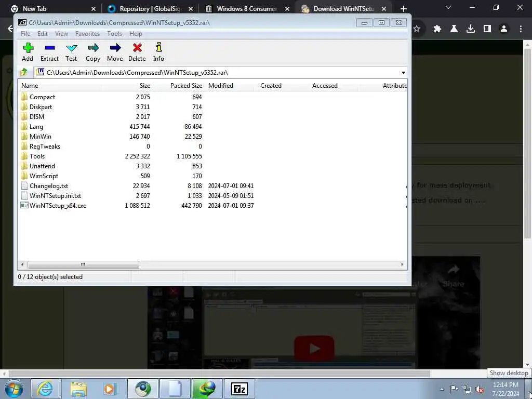532x399 pixels.
Task: Open the View menu
Action: coord(61,34)
